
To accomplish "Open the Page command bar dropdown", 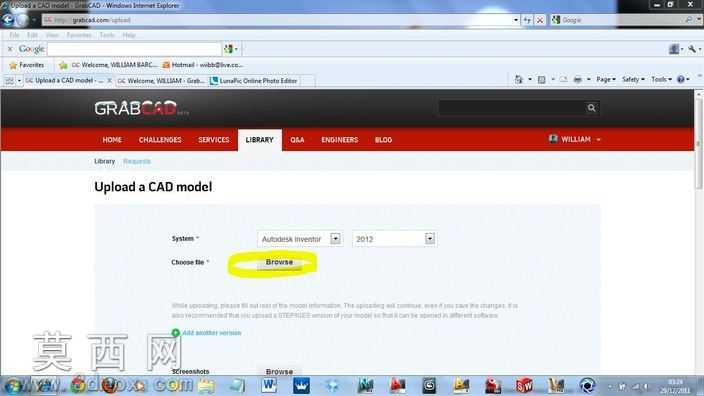I will [606, 79].
